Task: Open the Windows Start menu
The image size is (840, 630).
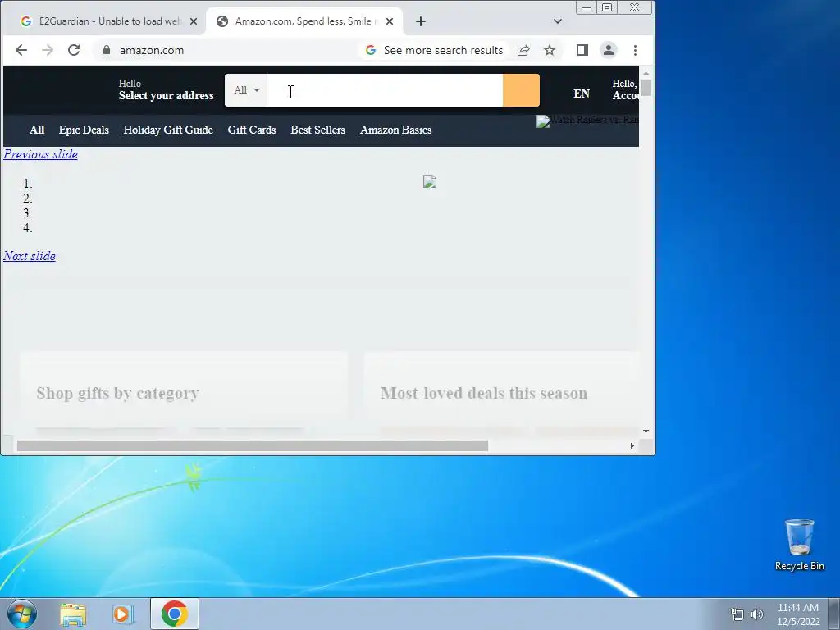Action: click(x=22, y=614)
